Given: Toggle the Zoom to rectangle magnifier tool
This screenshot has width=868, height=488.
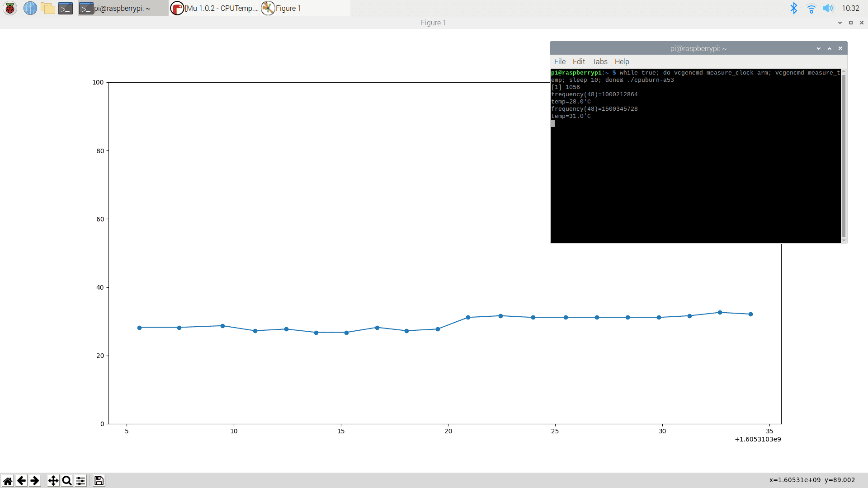Looking at the screenshot, I should click(x=67, y=480).
